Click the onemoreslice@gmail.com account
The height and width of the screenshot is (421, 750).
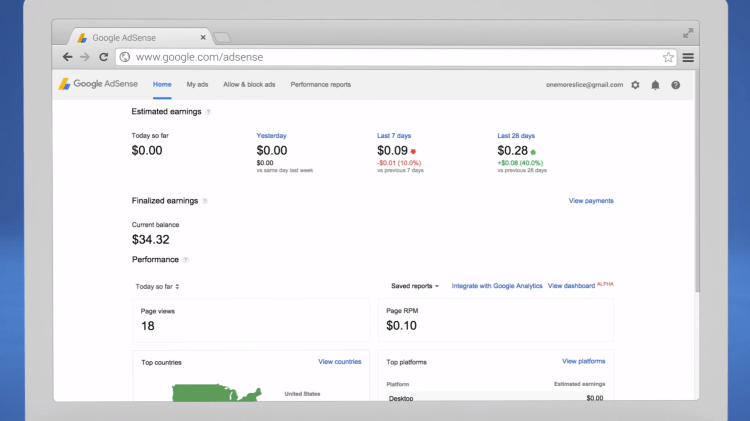[x=585, y=85]
